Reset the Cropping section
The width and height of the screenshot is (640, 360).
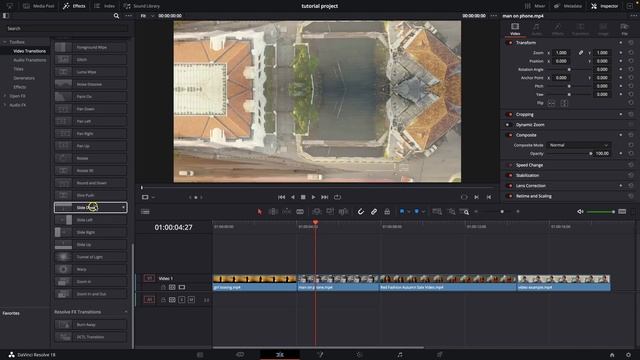pos(631,114)
